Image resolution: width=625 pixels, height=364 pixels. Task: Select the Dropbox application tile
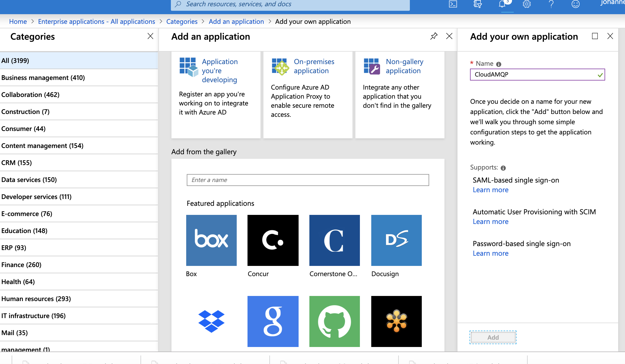pyautogui.click(x=211, y=321)
